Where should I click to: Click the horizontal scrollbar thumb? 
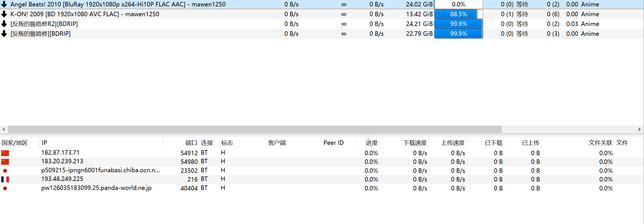[x=255, y=129]
